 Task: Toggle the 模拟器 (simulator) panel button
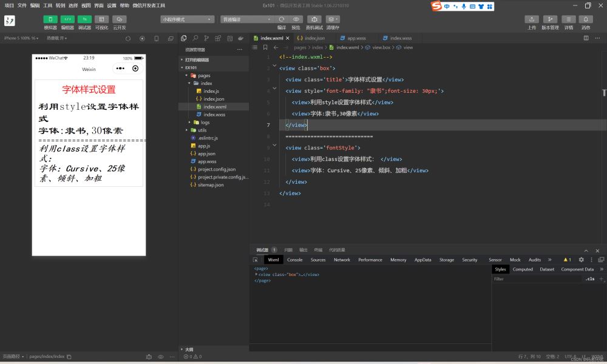click(x=50, y=19)
